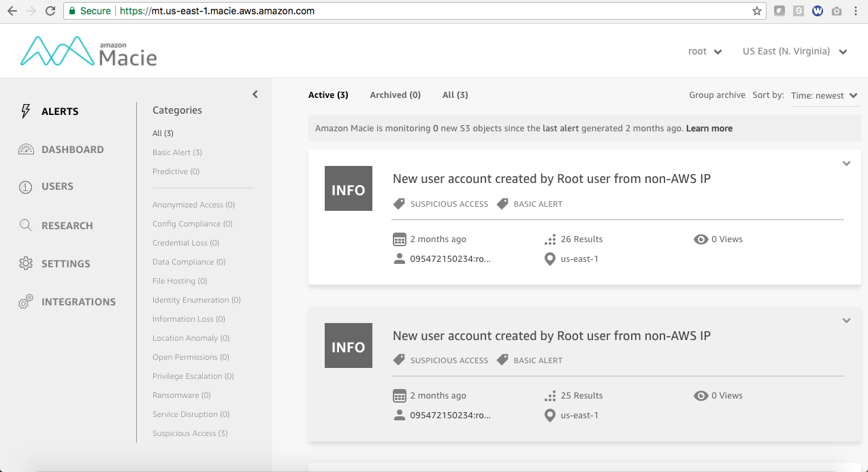Click the Integrations gears icon
Screen dimensions: 868x472
(x=26, y=302)
